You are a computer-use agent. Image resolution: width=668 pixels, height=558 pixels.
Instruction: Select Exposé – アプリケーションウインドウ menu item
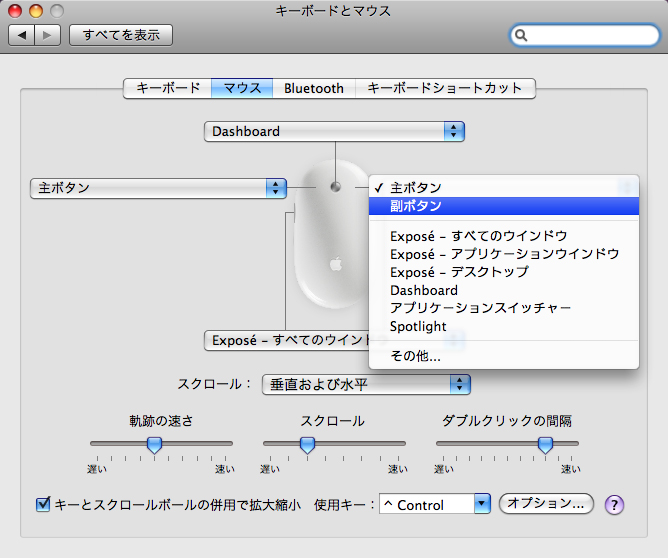(504, 254)
